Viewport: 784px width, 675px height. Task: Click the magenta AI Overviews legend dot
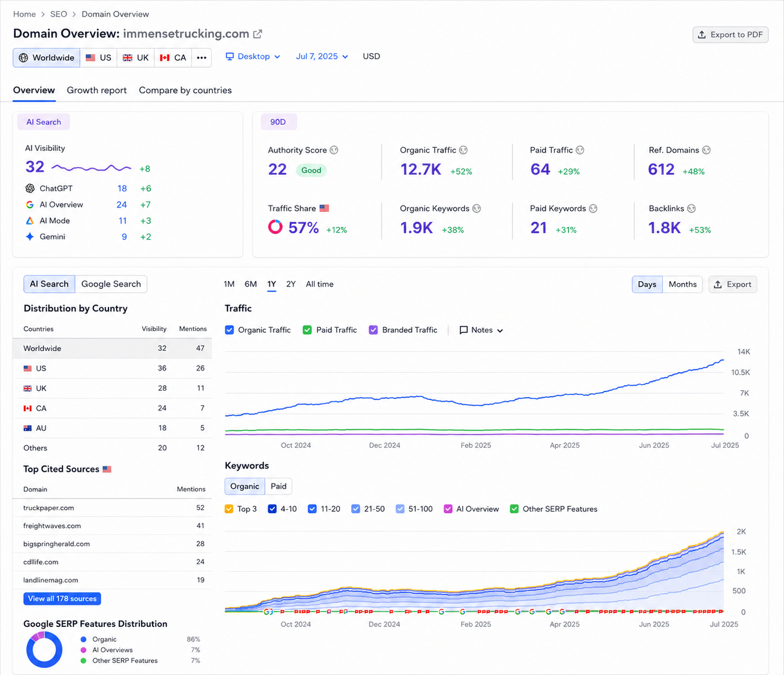[x=84, y=650]
